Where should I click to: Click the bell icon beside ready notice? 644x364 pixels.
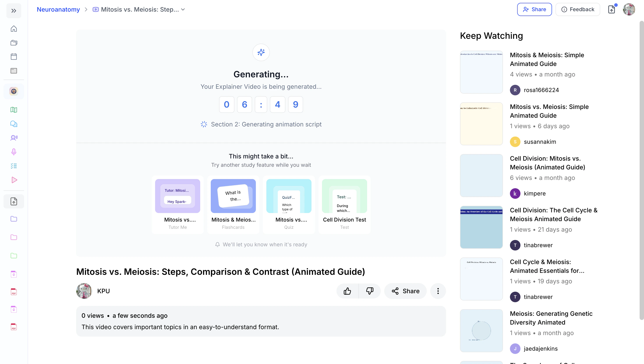point(218,244)
